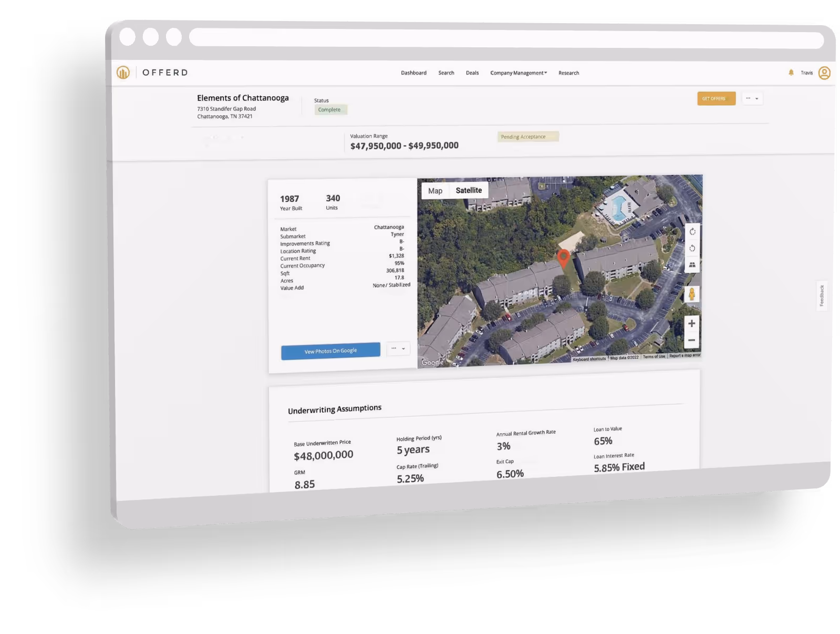Click the Street View pegman icon
This screenshot has height=634, width=840.
click(692, 294)
